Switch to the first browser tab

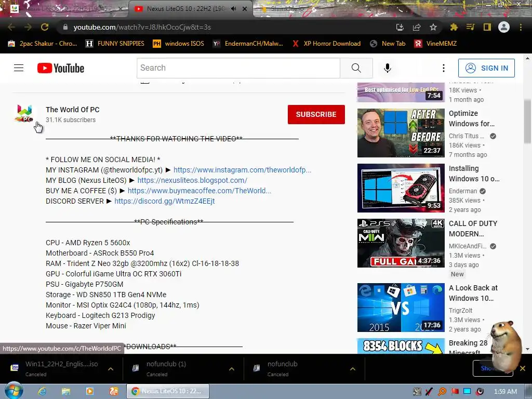pyautogui.click(x=64, y=9)
